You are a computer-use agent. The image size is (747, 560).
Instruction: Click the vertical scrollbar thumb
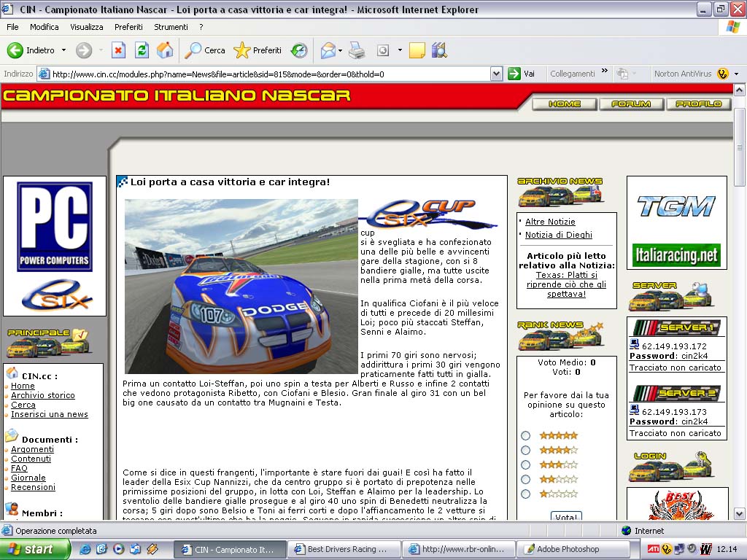pos(740,147)
